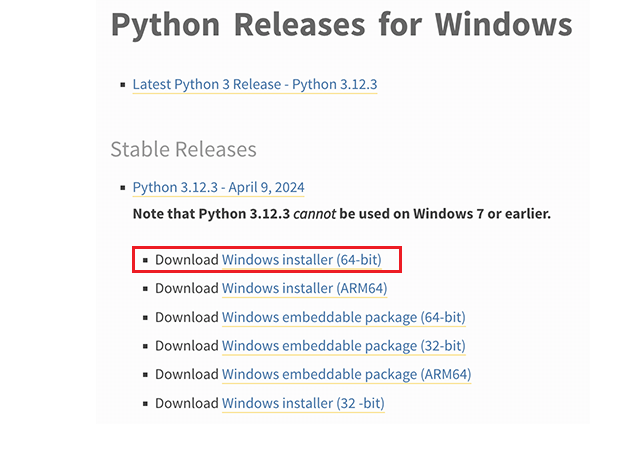Click the Stable Releases heading
The width and height of the screenshot is (638, 472).
[184, 149]
